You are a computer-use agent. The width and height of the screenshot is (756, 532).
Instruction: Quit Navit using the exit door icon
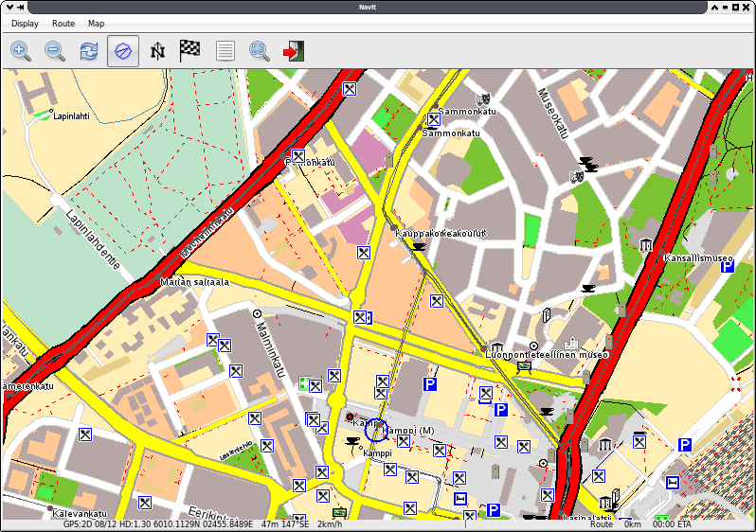(x=294, y=51)
